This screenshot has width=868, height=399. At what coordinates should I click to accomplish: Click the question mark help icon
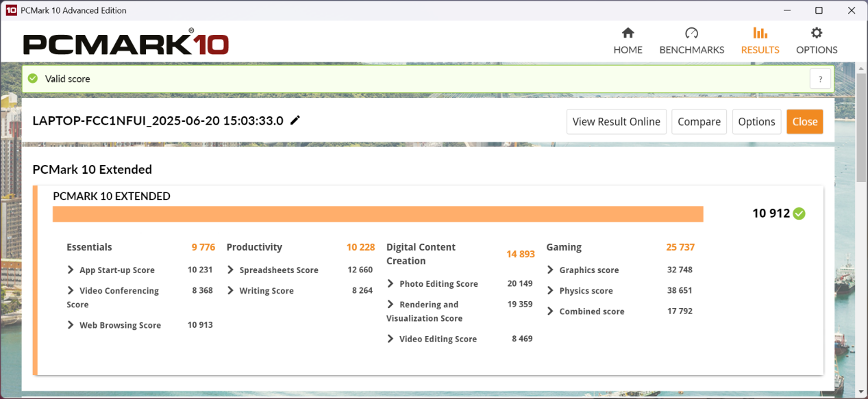point(820,79)
